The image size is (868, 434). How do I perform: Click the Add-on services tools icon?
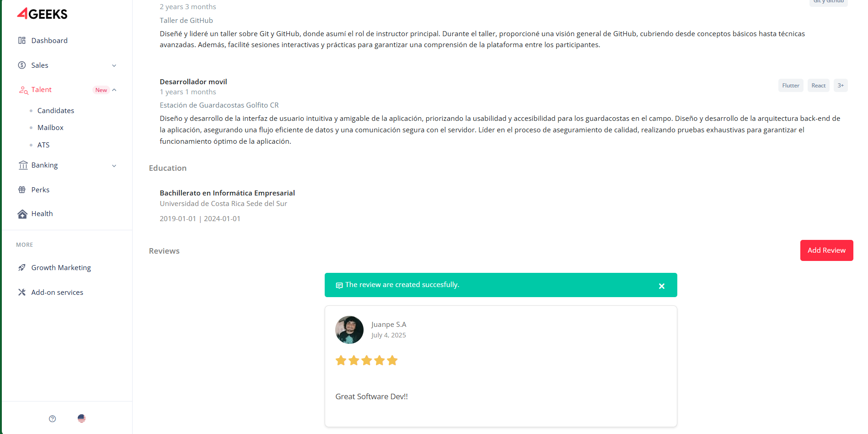(x=22, y=292)
